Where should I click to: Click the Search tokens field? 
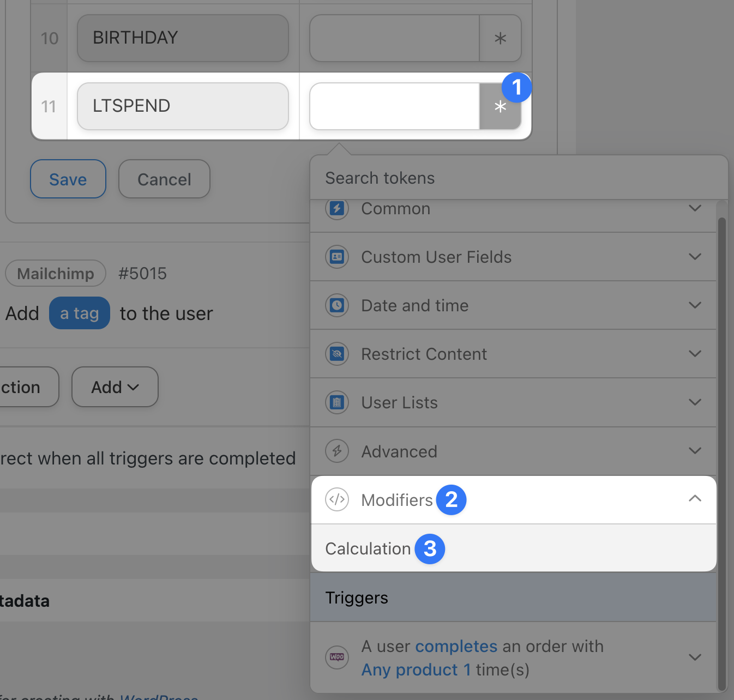[518, 178]
